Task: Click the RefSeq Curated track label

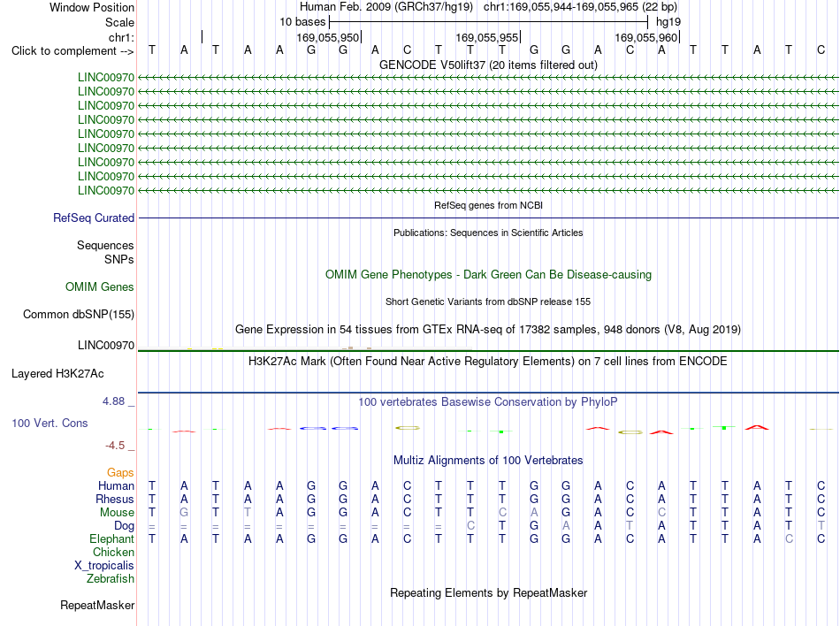Action: [x=94, y=218]
